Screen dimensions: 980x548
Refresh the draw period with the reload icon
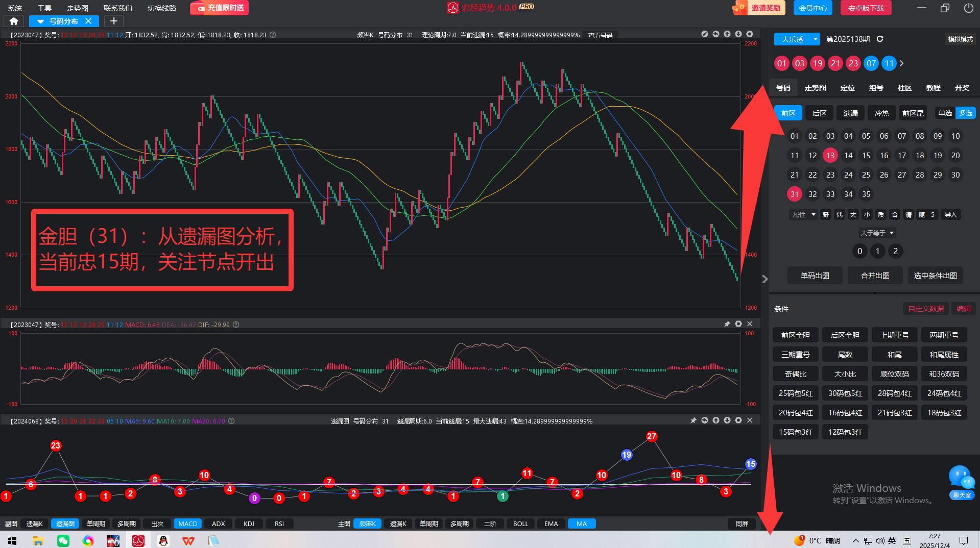(880, 39)
